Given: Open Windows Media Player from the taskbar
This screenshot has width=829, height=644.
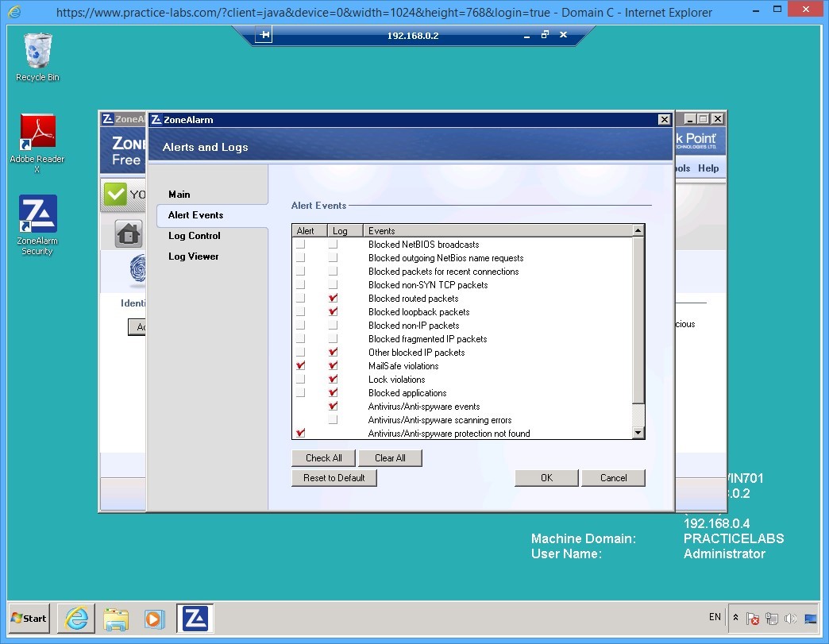Looking at the screenshot, I should click(x=154, y=618).
